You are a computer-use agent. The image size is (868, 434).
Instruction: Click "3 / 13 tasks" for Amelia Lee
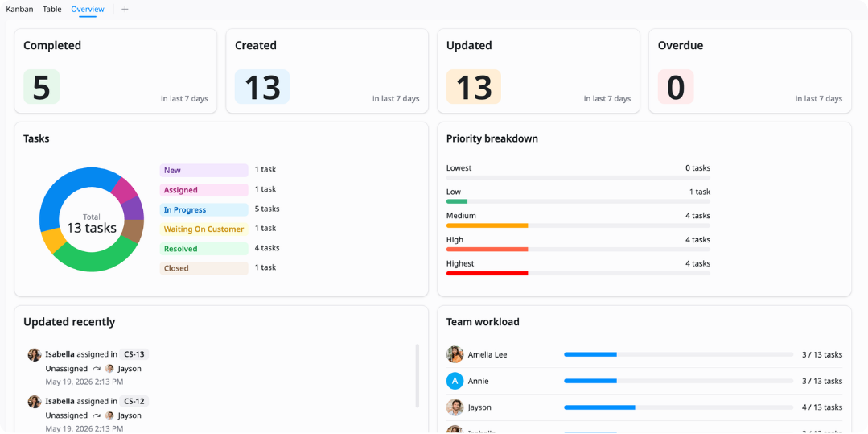822,355
